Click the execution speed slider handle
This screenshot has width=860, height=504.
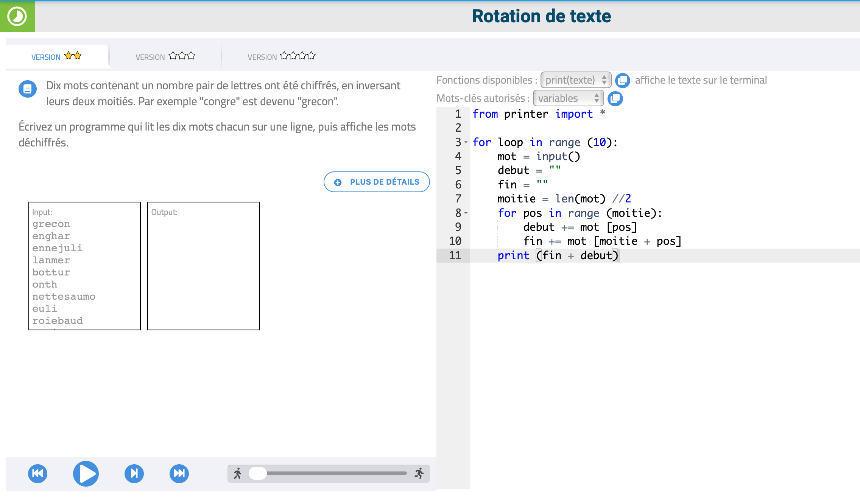point(258,473)
